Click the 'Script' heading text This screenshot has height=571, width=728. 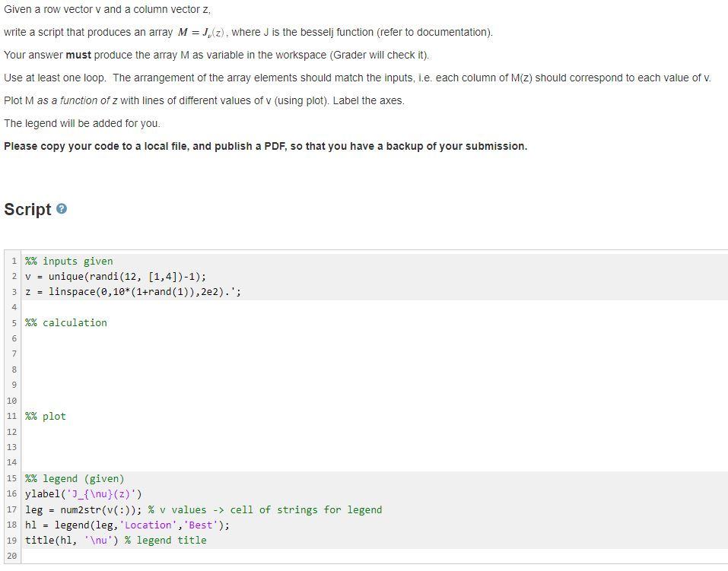click(29, 210)
